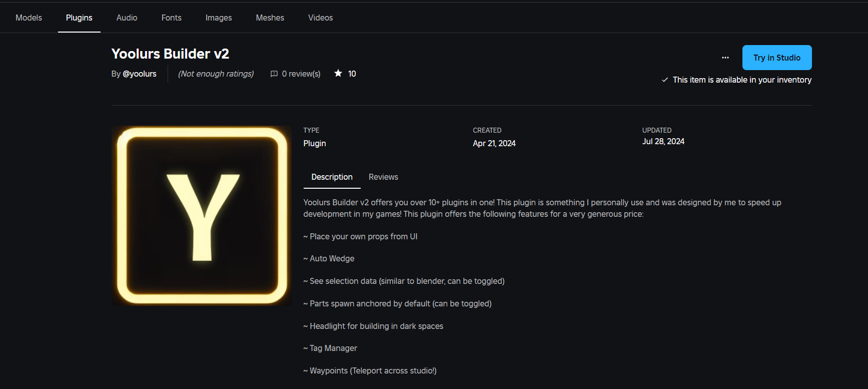Select the Plugins category tab
The image size is (868, 389).
click(79, 18)
